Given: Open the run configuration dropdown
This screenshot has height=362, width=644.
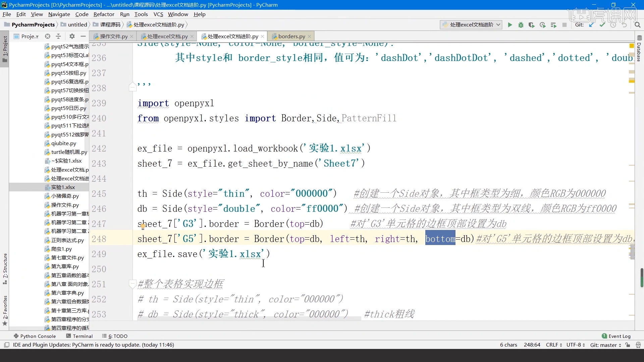Looking at the screenshot, I should (x=498, y=25).
